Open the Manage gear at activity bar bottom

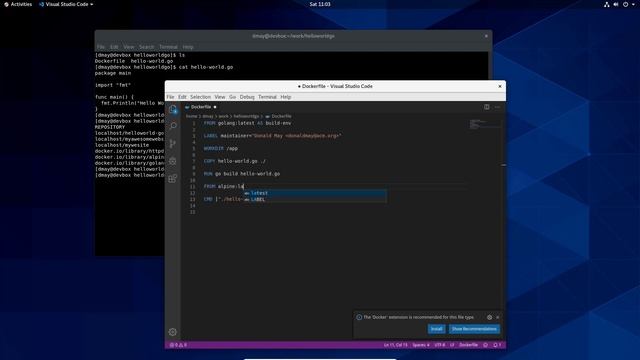[173, 332]
